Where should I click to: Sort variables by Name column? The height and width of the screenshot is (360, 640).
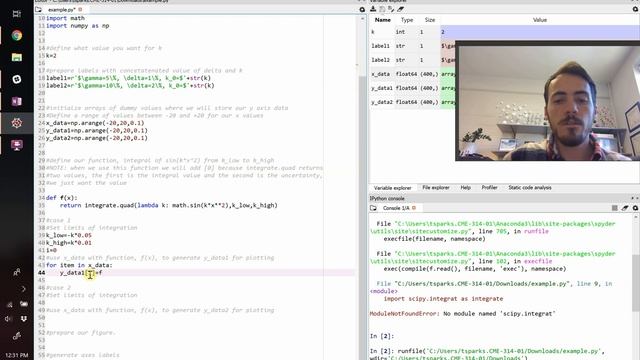tap(382, 20)
